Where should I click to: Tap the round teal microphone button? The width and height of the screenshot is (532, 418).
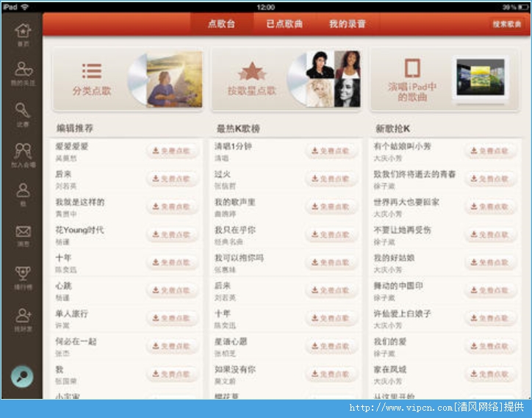point(22,376)
